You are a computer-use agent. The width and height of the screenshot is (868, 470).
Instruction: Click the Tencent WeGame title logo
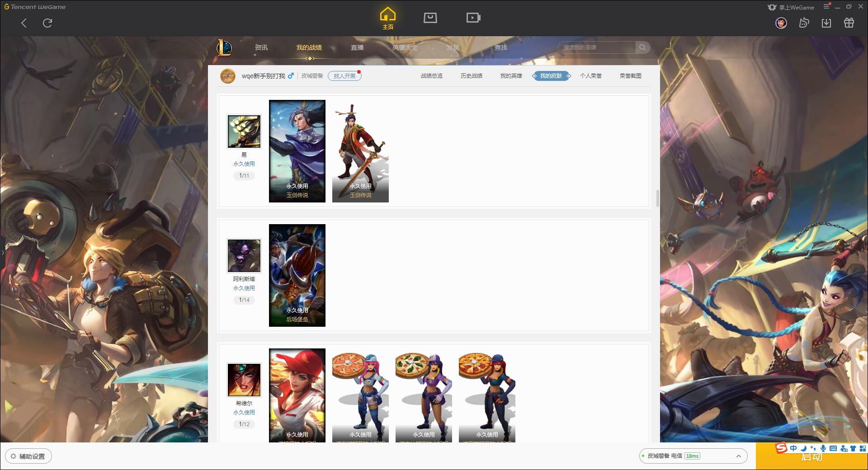(35, 7)
